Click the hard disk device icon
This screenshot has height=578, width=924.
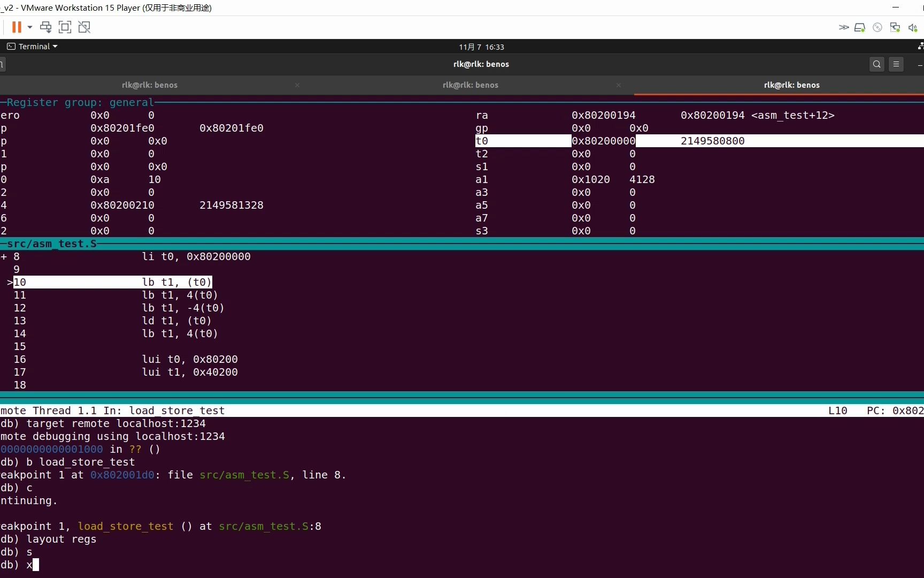pos(860,27)
